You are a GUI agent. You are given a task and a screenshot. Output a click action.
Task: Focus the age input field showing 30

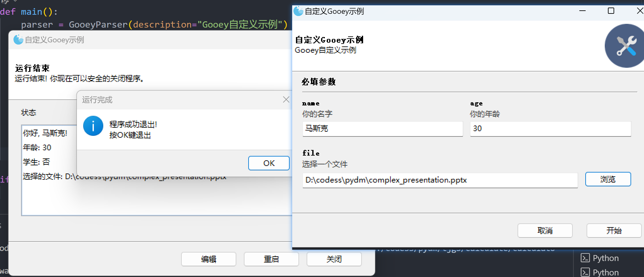point(550,129)
